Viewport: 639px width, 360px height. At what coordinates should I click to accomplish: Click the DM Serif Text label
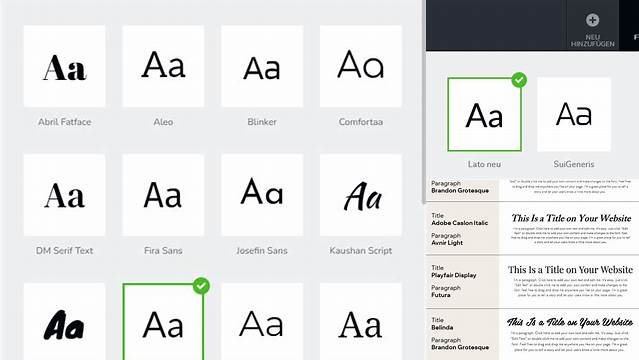point(64,251)
